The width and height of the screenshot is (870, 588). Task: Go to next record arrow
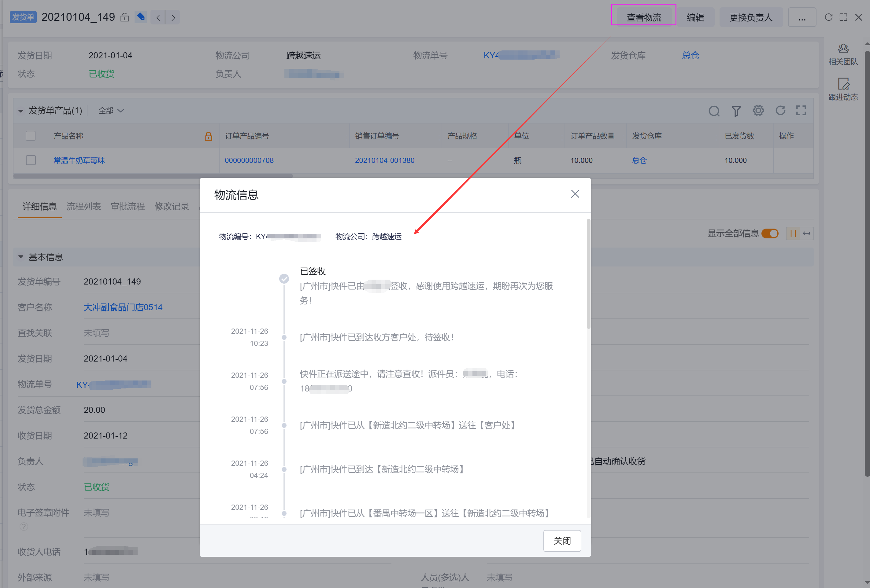coord(173,18)
